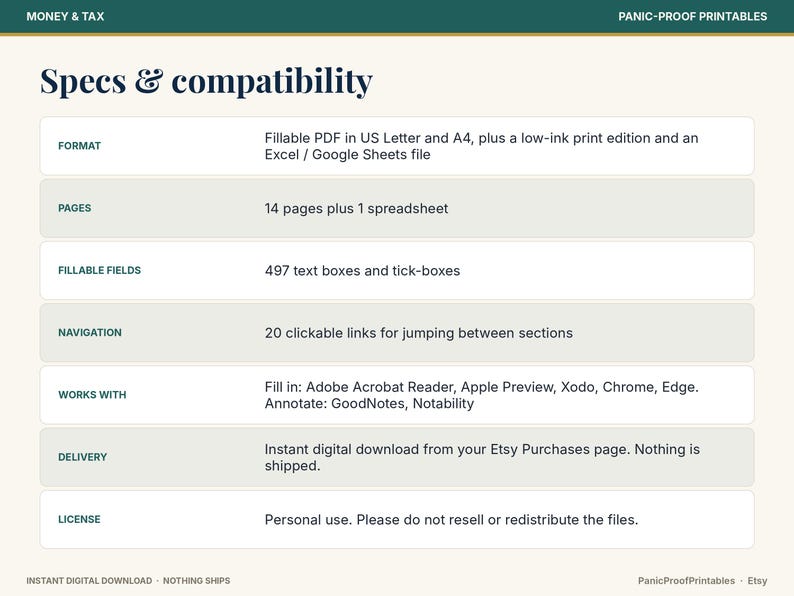Click the 'Fillable PDF in US Letter' description

coord(481,146)
